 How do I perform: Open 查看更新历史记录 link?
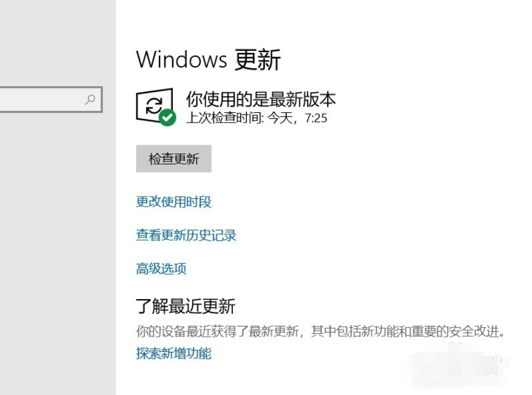[x=186, y=235]
